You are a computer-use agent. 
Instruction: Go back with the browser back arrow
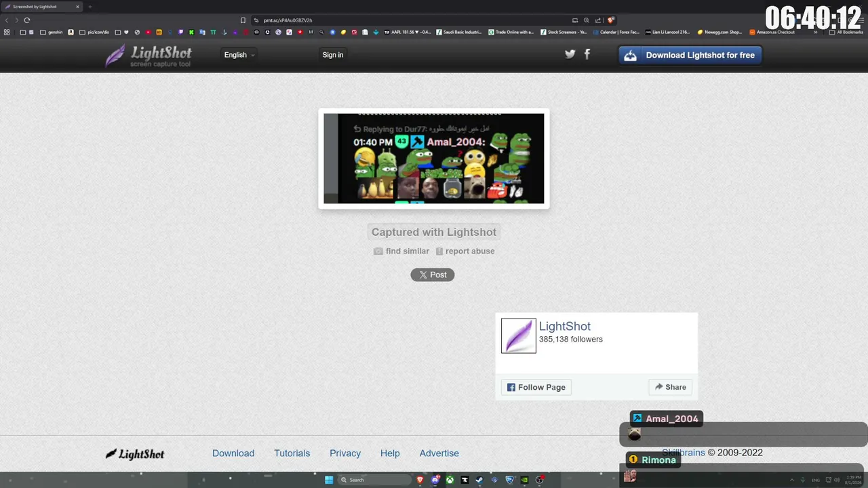click(x=7, y=20)
